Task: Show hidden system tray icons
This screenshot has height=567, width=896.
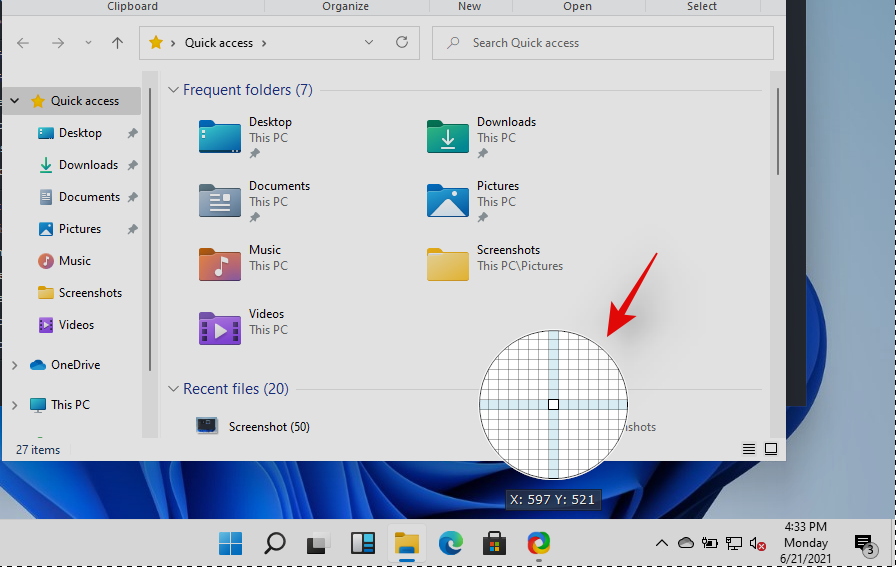Action: pos(662,543)
